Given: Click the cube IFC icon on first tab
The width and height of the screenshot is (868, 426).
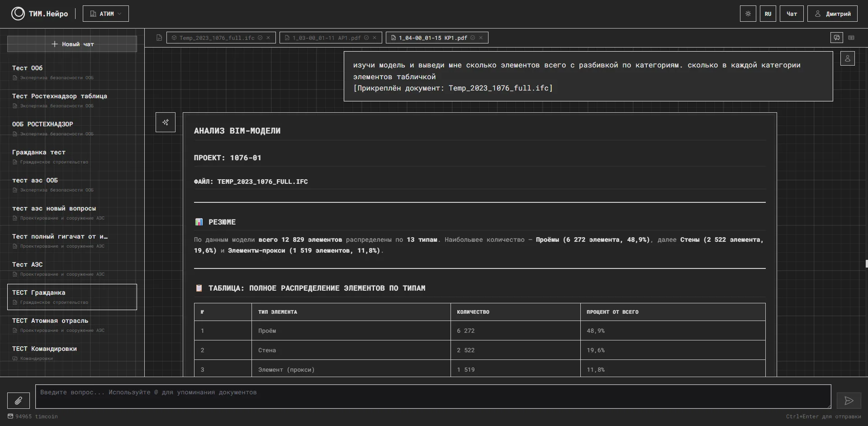Looking at the screenshot, I should coord(174,38).
